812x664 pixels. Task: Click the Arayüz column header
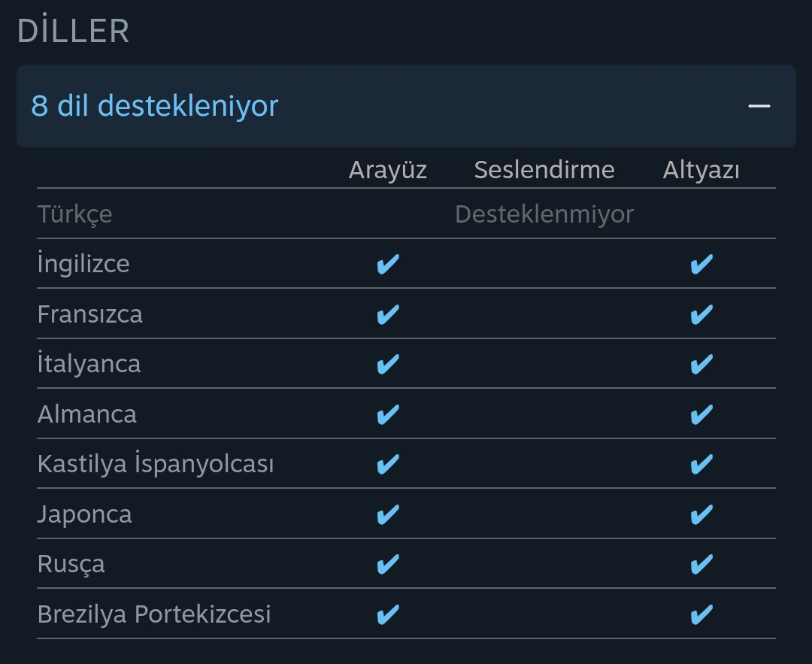[x=387, y=170]
